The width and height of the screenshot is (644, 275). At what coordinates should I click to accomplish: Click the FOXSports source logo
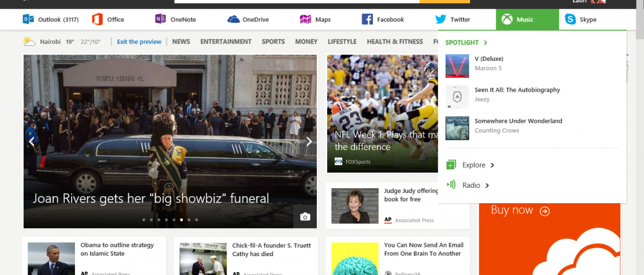338,162
